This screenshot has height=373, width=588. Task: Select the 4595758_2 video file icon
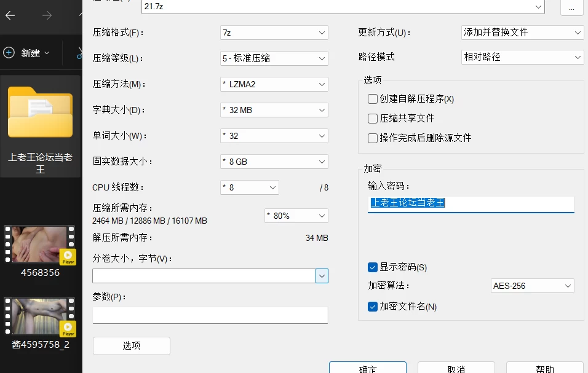tap(40, 316)
